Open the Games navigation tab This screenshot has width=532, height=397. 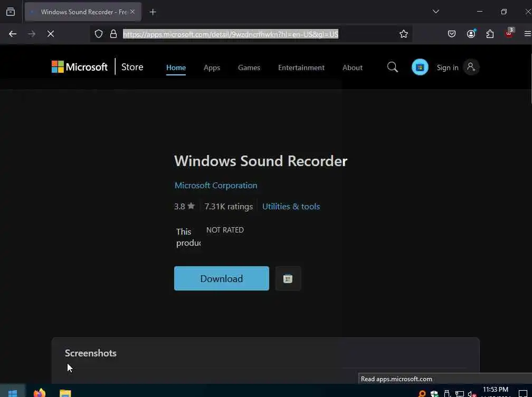pyautogui.click(x=249, y=67)
